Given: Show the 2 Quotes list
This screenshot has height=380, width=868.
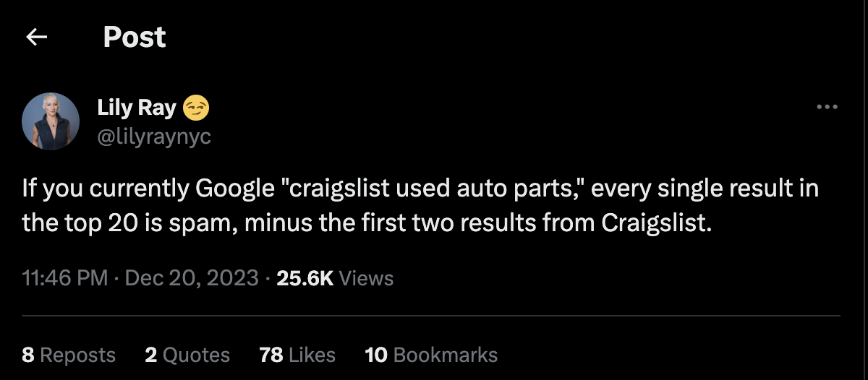Looking at the screenshot, I should [187, 355].
